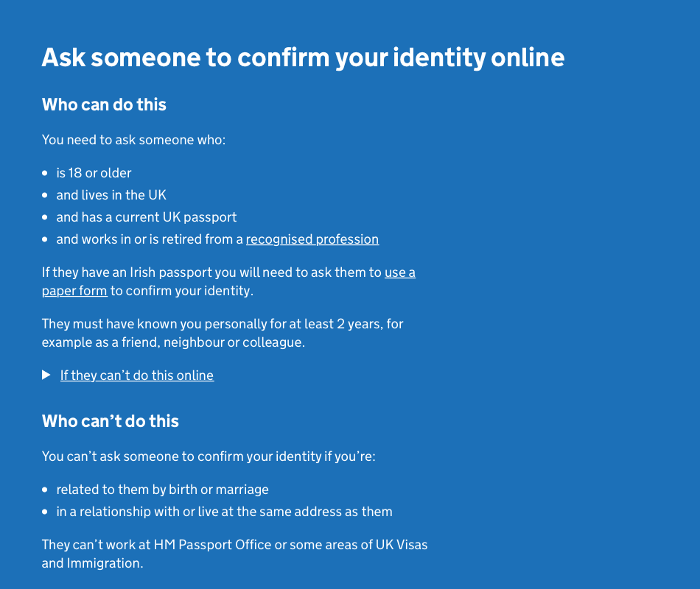Click 'You can't ask someone to confirm' paragraph
This screenshot has height=589, width=700.
(x=209, y=456)
